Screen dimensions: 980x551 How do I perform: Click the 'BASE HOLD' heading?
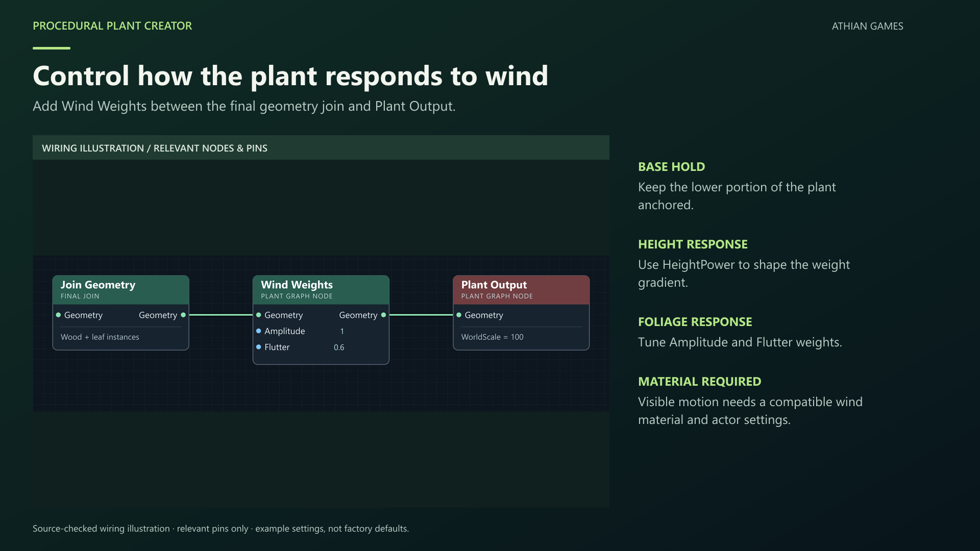[672, 167]
